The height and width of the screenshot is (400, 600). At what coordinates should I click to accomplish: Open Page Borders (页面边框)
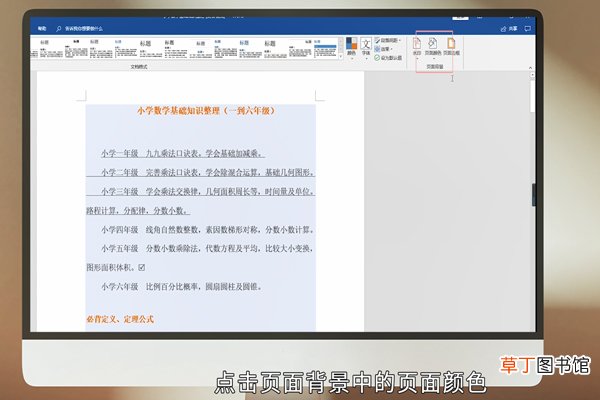pyautogui.click(x=451, y=47)
